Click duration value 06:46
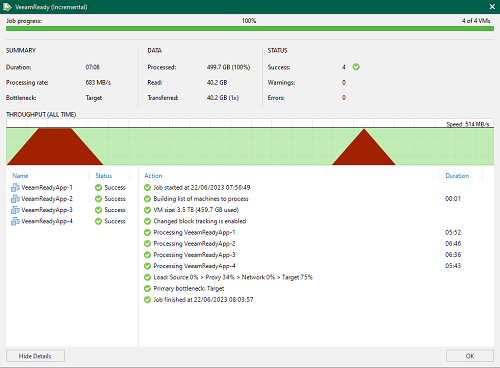500x368 pixels. (x=453, y=244)
